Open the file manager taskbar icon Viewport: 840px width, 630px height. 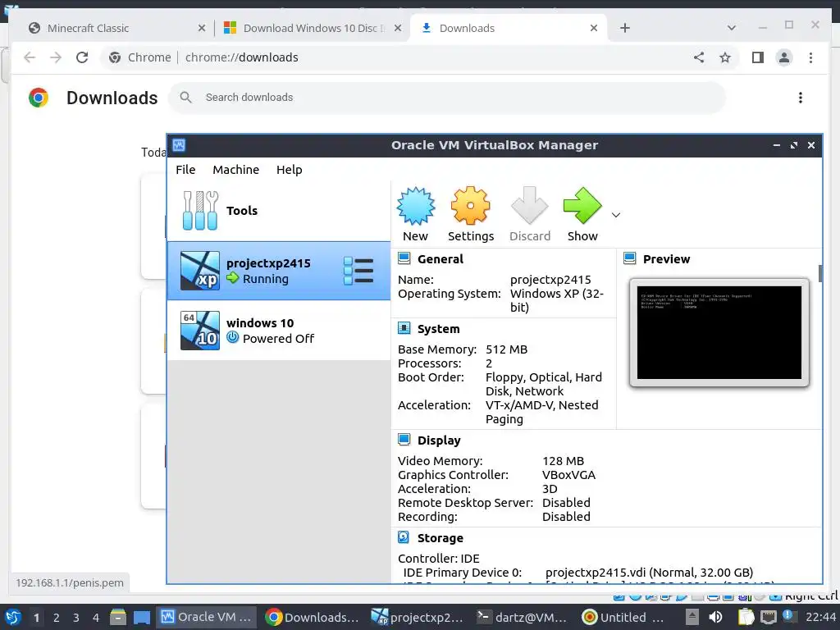118,618
